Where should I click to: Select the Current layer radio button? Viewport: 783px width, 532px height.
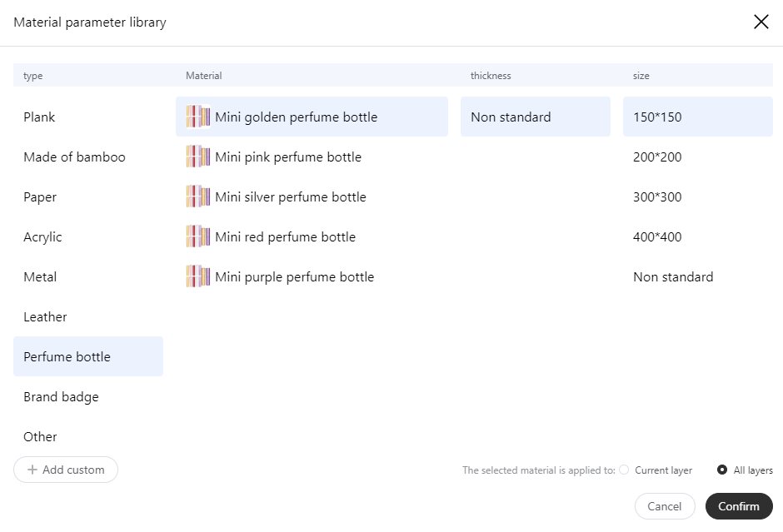(624, 470)
